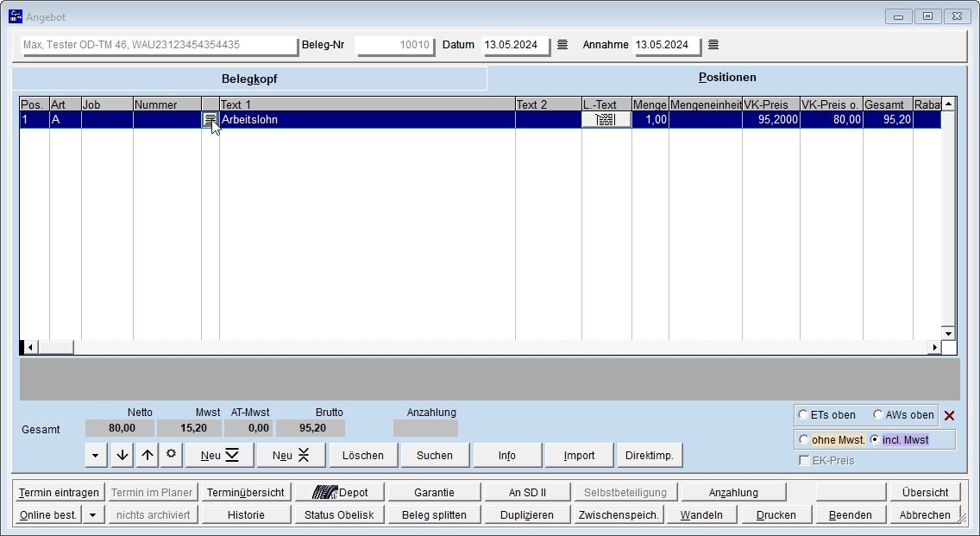Click the An SD II button
This screenshot has width=980, height=536.
tap(527, 492)
